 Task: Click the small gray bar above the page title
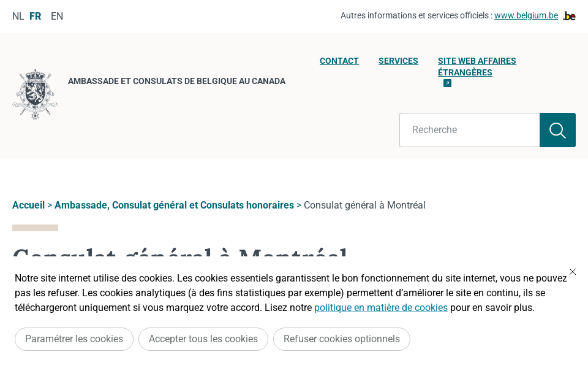click(35, 228)
